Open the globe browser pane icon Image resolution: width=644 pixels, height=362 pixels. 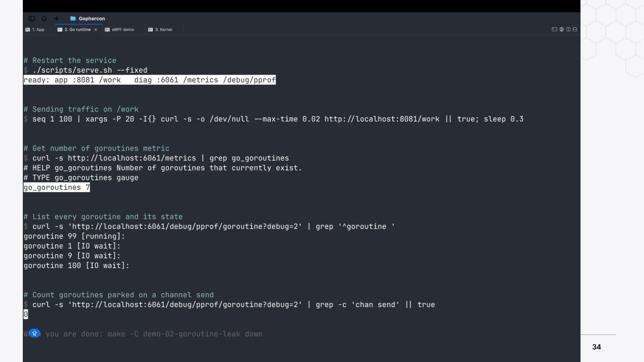pos(562,29)
